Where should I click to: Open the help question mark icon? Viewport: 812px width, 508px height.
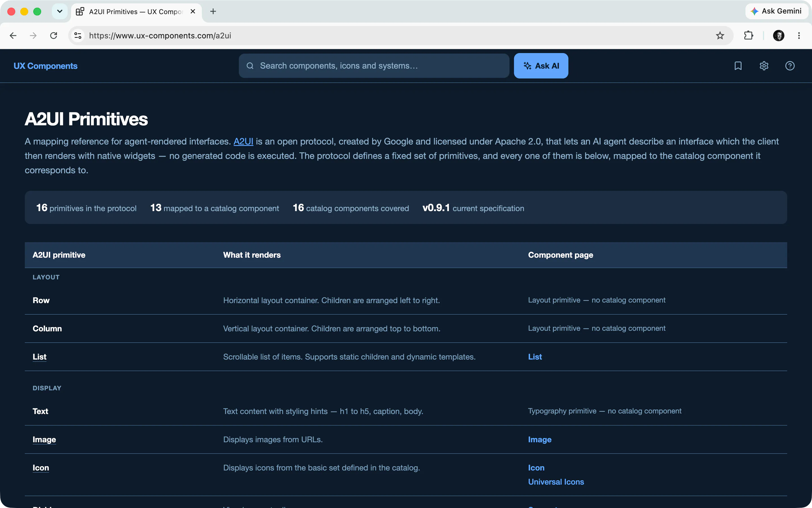tap(790, 66)
